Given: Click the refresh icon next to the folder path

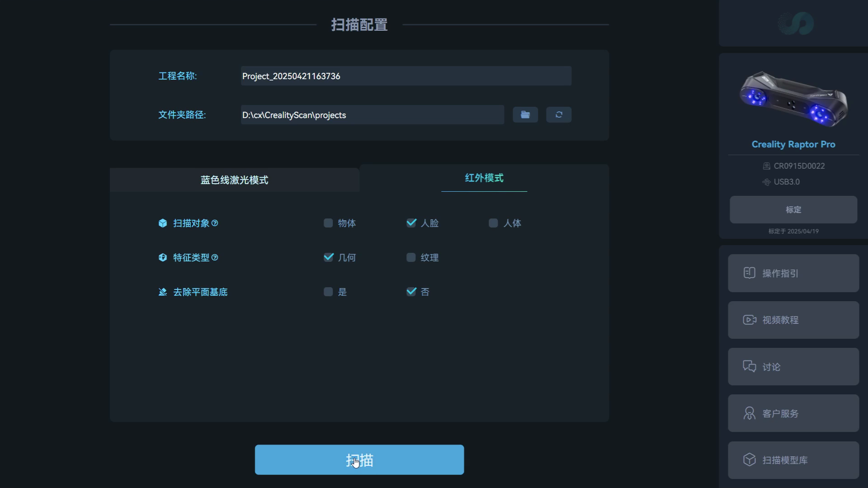Looking at the screenshot, I should click(x=559, y=115).
